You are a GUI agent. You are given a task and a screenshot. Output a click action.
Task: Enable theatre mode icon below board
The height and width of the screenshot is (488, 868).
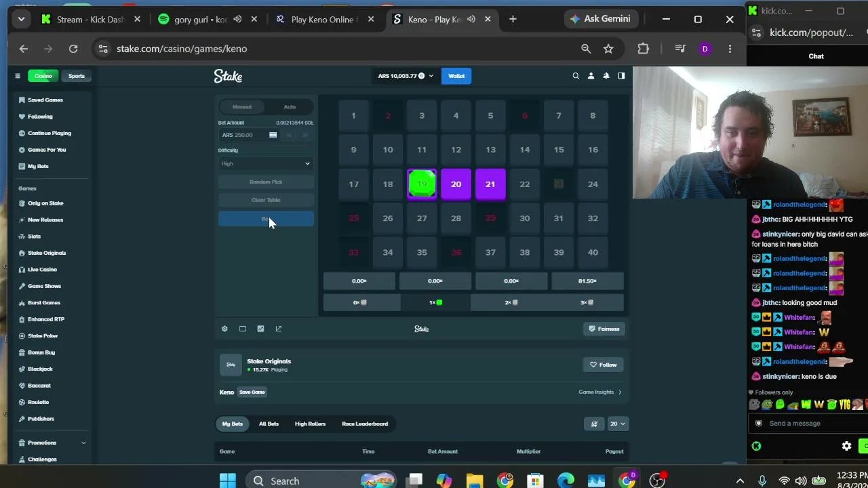[242, 329]
